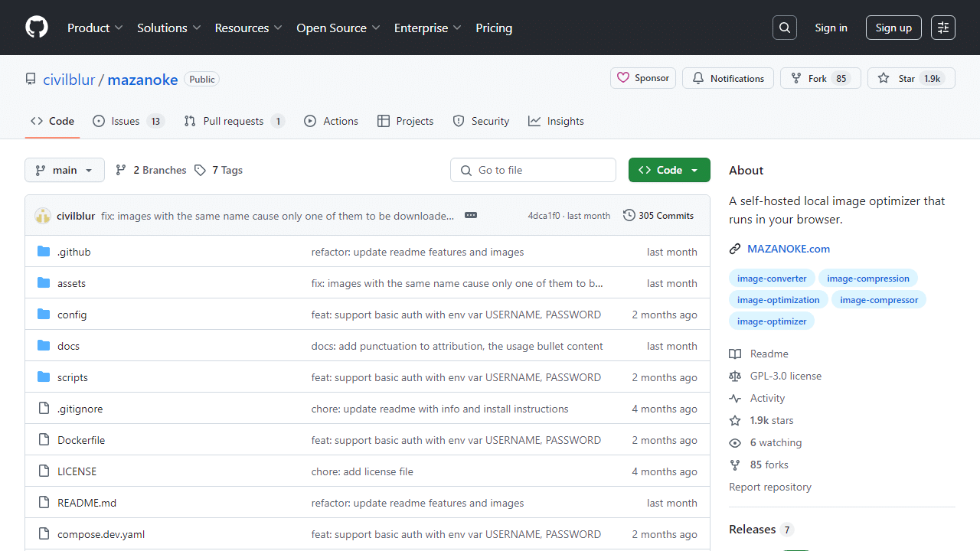Select the image-compressor topic tag
Image resolution: width=980 pixels, height=551 pixels.
[879, 300]
